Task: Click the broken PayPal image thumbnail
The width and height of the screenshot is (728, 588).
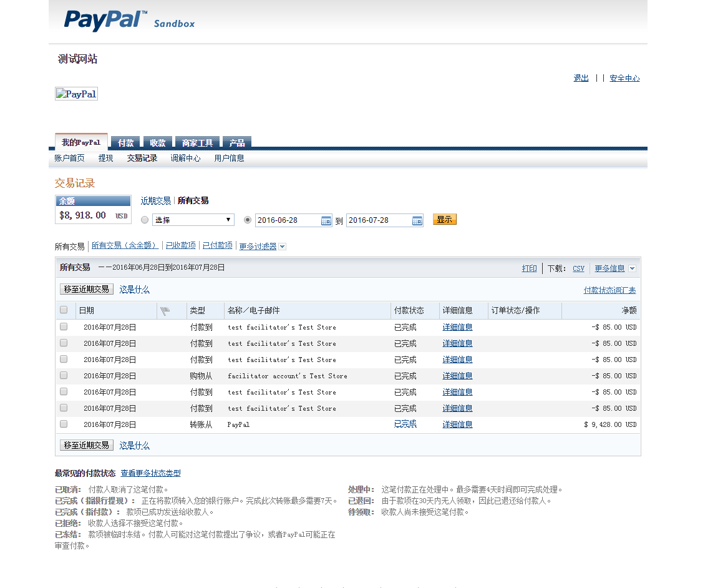Action: pos(76,94)
